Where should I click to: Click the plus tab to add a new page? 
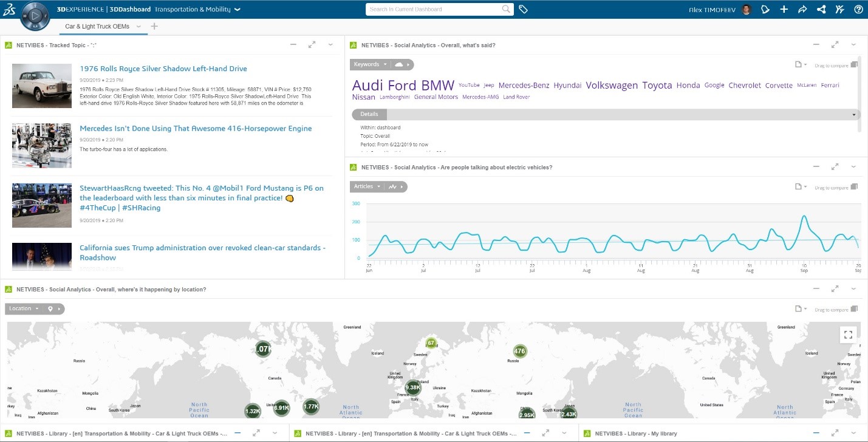(x=154, y=26)
